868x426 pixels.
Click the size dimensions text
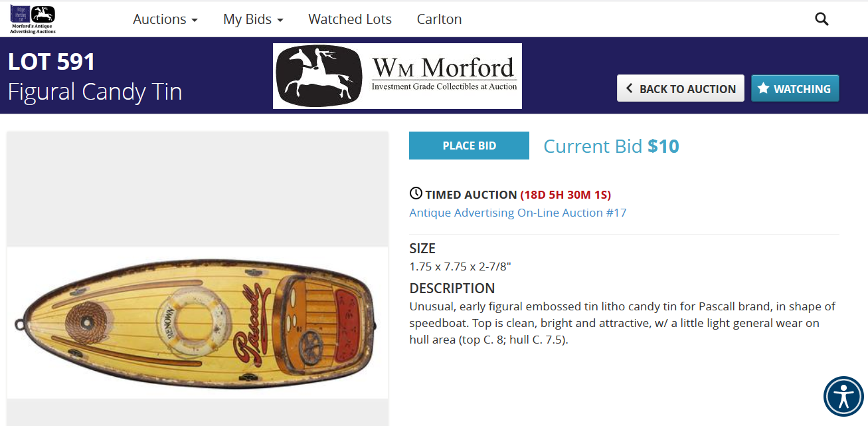pyautogui.click(x=460, y=266)
